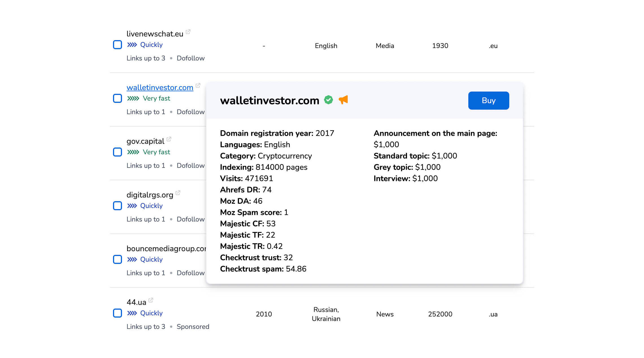
Task: Check the livenewschat.eu row checkbox
Action: pyautogui.click(x=118, y=45)
